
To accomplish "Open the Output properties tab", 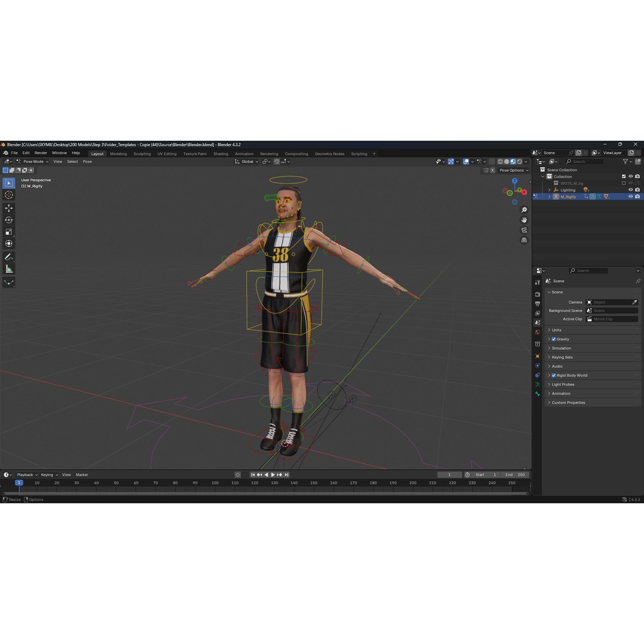I will point(537,304).
